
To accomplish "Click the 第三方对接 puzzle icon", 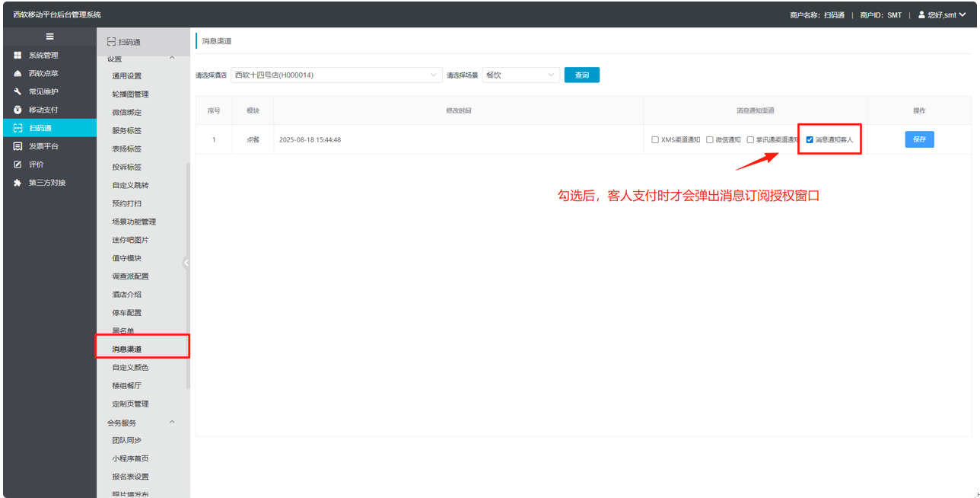I will (x=17, y=183).
